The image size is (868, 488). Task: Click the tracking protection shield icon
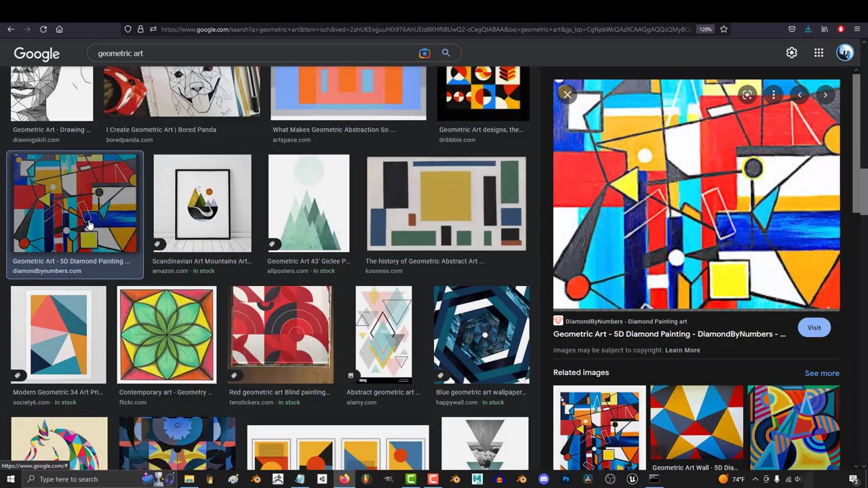coord(127,29)
